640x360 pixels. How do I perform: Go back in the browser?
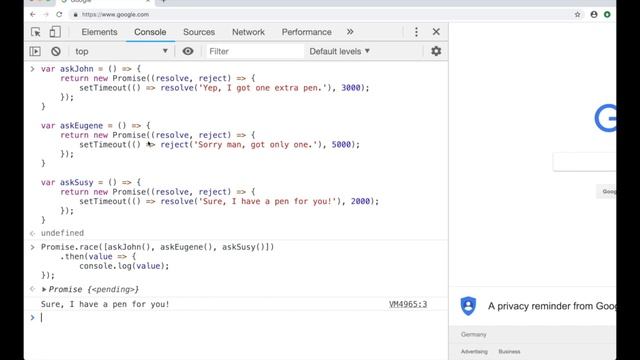coord(33,14)
